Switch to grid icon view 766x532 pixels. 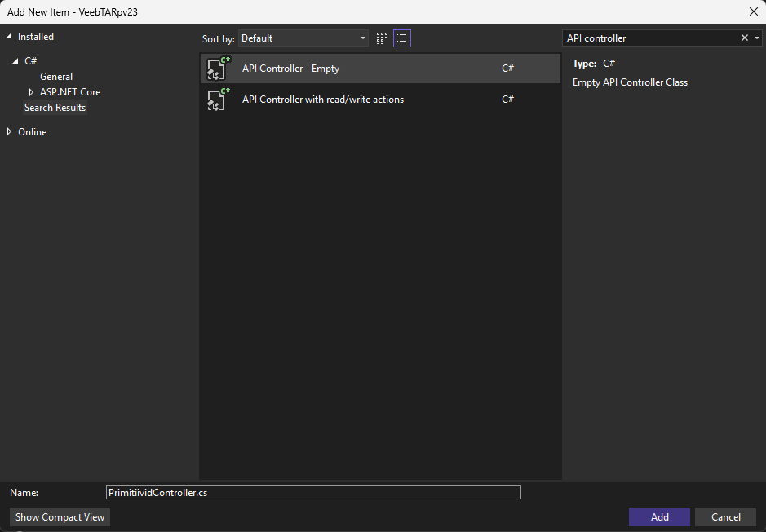point(383,38)
